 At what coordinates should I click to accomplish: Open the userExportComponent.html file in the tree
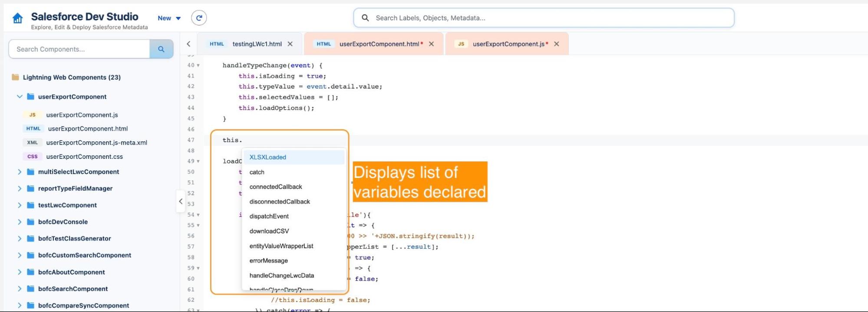click(88, 129)
